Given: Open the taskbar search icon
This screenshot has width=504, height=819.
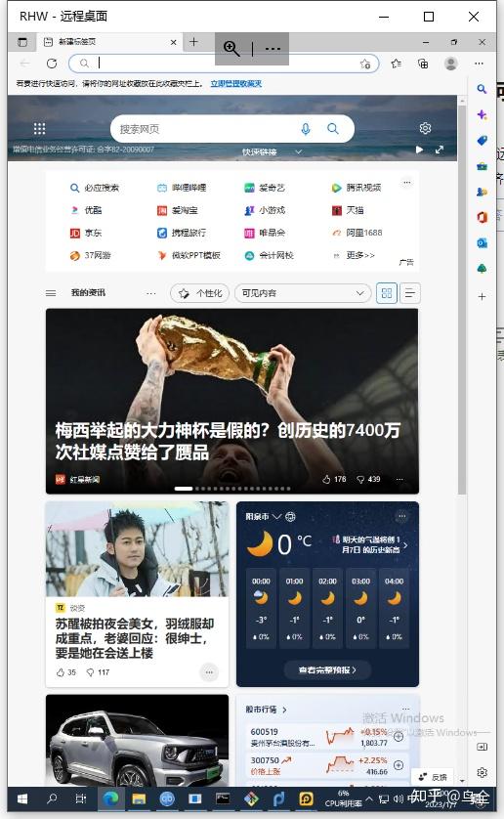Looking at the screenshot, I should tap(52, 798).
